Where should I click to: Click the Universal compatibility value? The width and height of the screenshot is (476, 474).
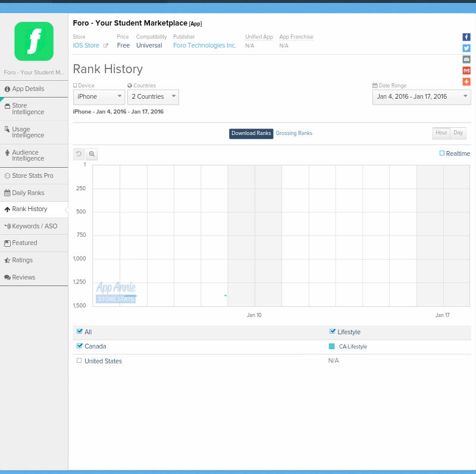point(149,46)
